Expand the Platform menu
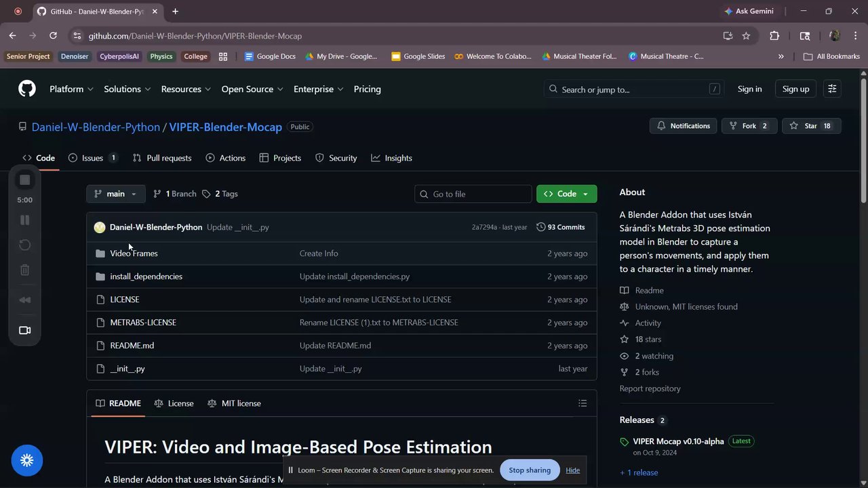 [x=71, y=89]
